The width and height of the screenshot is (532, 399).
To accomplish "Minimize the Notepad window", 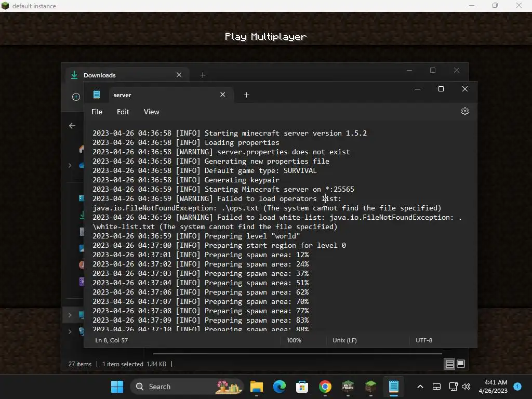I will pos(418,89).
